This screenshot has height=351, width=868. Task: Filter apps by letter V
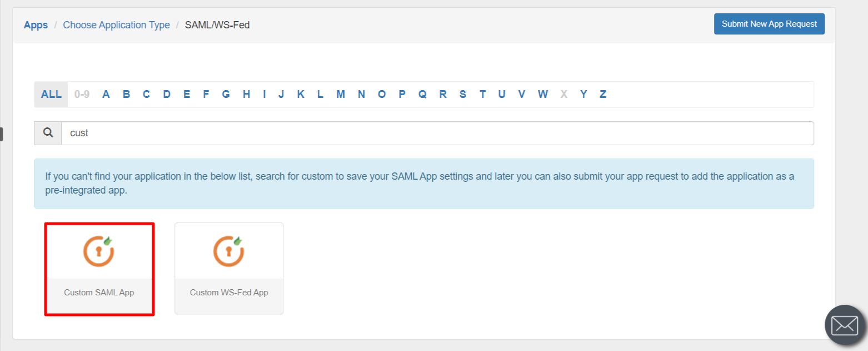click(522, 94)
